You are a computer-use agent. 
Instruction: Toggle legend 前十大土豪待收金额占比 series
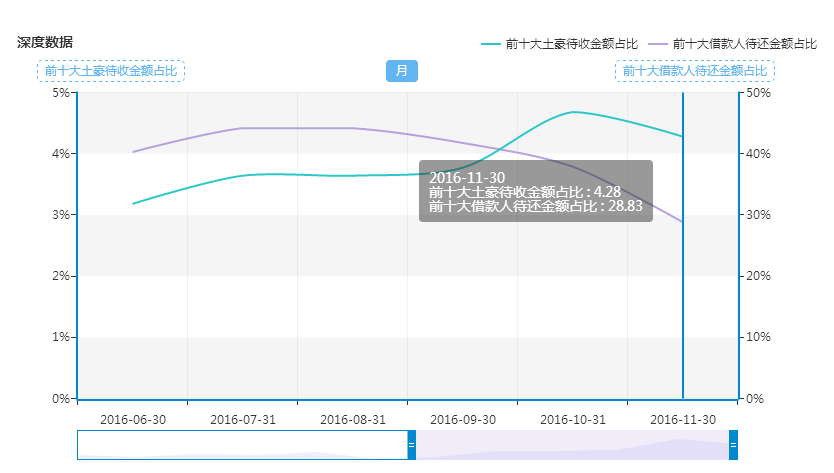point(559,44)
